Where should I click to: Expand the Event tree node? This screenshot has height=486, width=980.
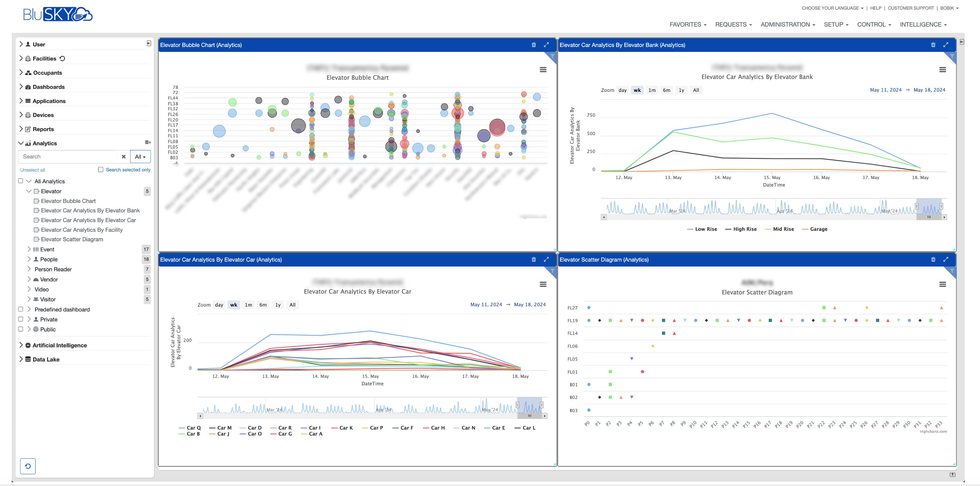(29, 249)
